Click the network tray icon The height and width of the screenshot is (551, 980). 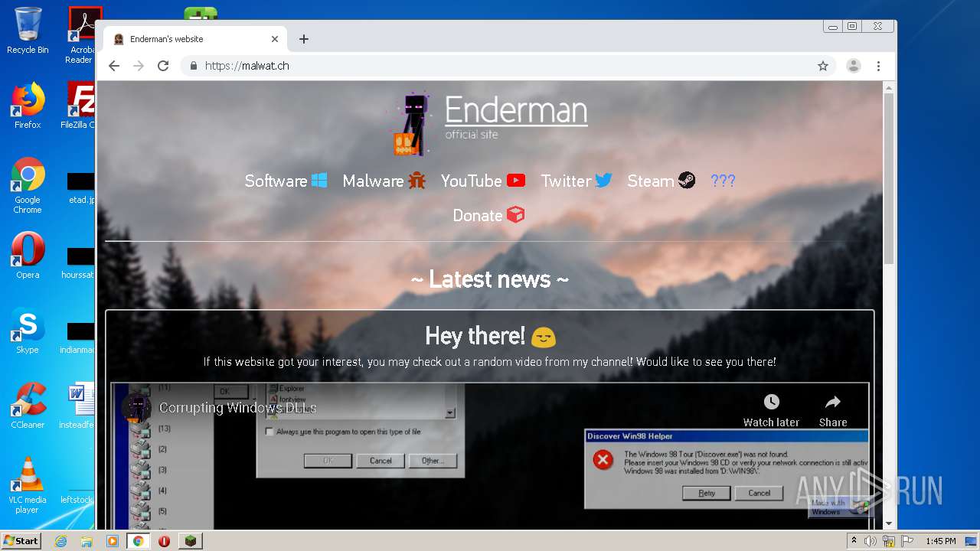[889, 541]
